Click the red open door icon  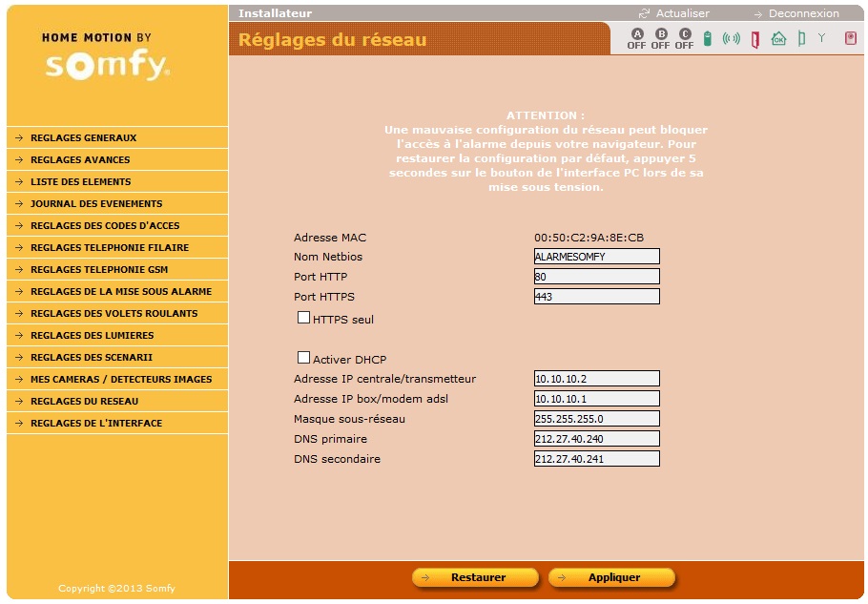[x=755, y=39]
